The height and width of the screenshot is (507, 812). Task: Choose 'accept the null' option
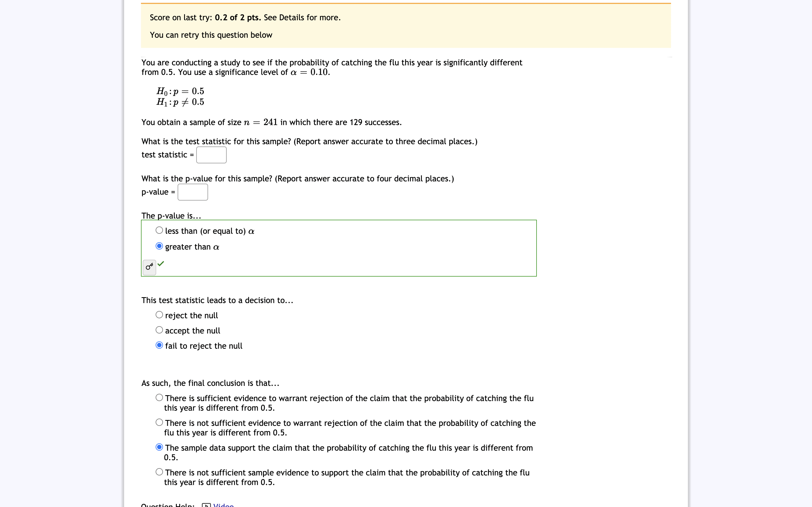click(159, 330)
